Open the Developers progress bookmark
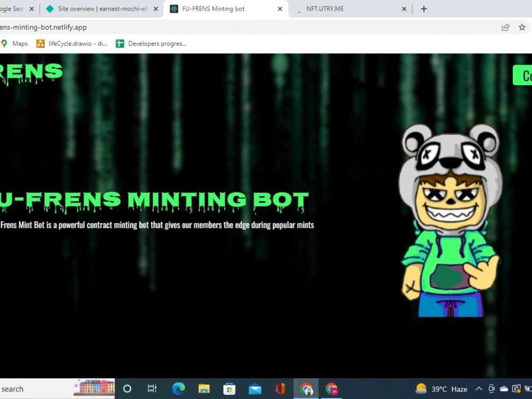The height and width of the screenshot is (399, 532). 151,44
